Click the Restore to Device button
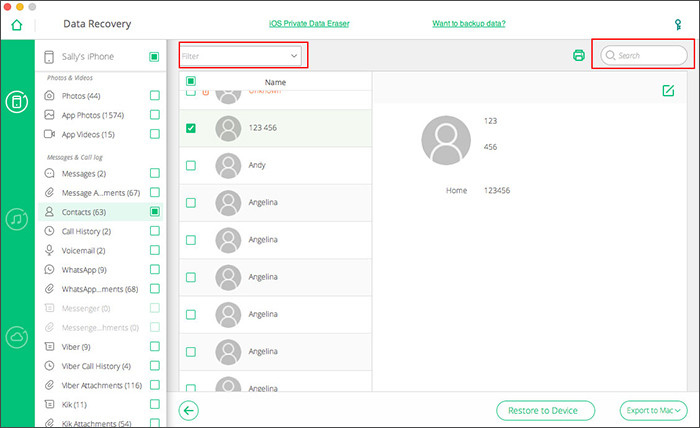700x428 pixels. [545, 410]
